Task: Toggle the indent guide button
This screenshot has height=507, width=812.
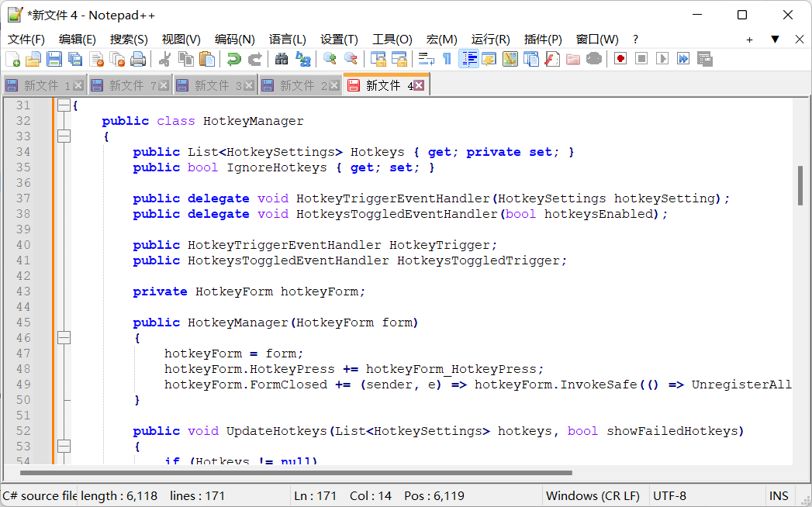Action: point(468,59)
